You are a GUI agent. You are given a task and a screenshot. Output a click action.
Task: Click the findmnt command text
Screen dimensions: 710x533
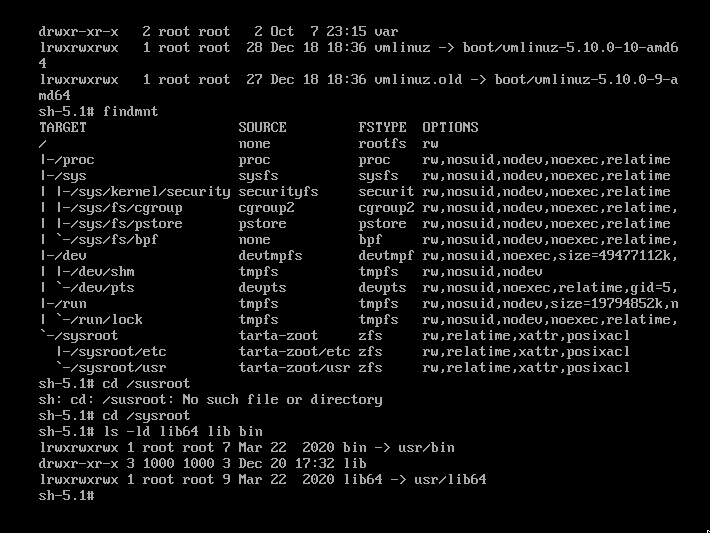pyautogui.click(x=130, y=111)
